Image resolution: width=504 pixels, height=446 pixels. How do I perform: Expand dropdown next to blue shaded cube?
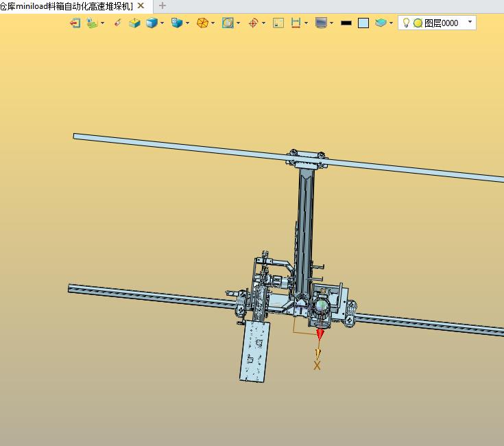click(162, 23)
